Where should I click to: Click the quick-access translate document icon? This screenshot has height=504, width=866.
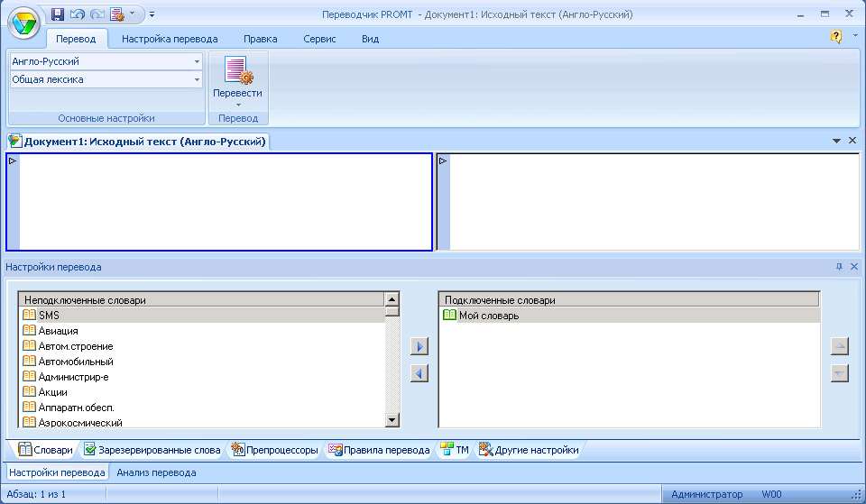coord(117,14)
